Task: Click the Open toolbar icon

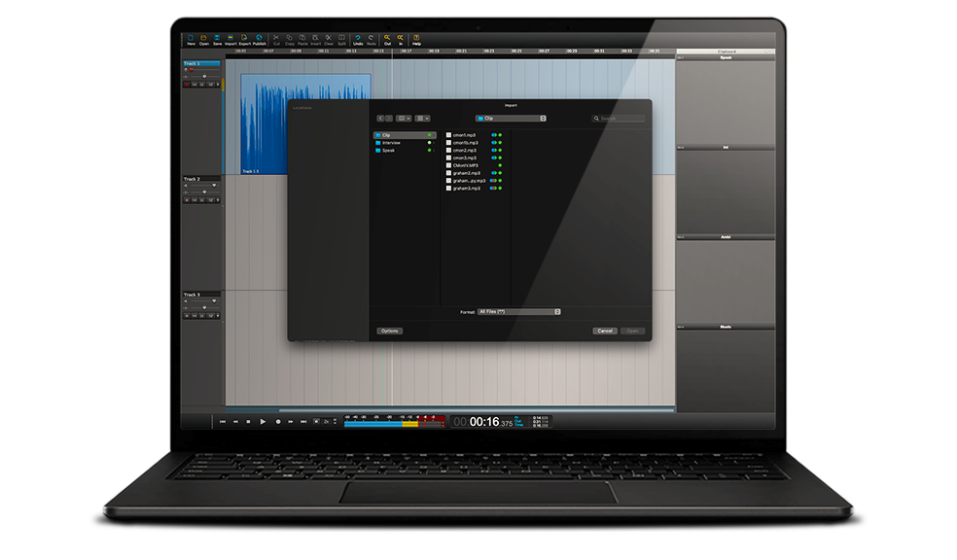Action: click(x=204, y=40)
